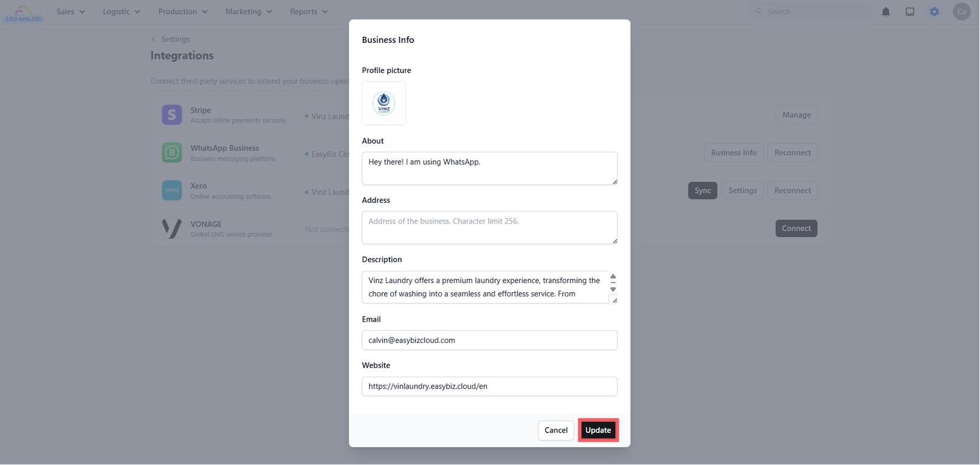Expand the Production dropdown chevron
980x465 pixels.
[x=205, y=12]
